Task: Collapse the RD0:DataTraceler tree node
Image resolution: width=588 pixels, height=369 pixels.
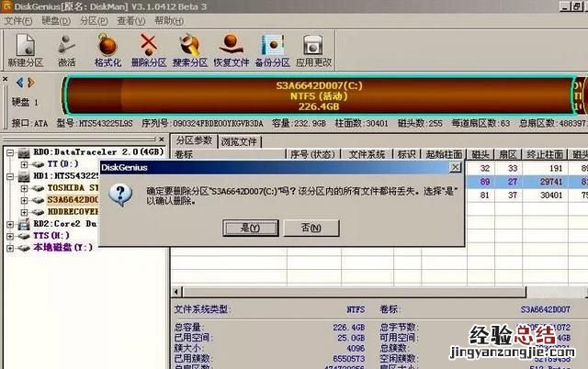Action: point(10,152)
